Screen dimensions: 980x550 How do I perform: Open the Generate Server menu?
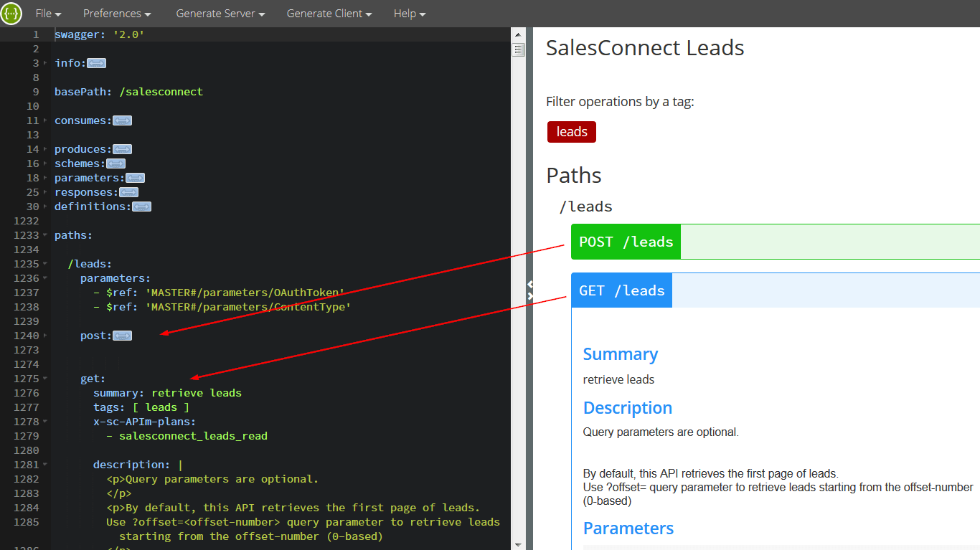click(x=220, y=13)
